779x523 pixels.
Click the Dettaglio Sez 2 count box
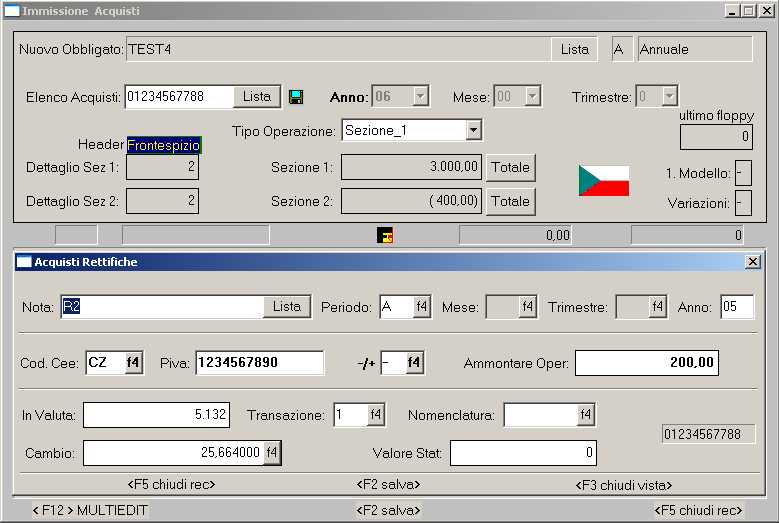pyautogui.click(x=162, y=201)
